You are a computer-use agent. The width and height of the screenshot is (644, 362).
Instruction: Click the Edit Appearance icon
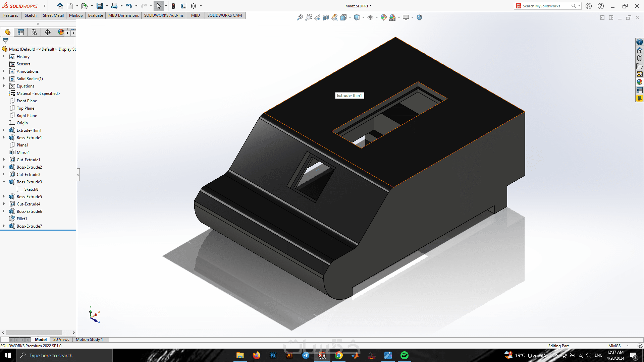tap(384, 17)
